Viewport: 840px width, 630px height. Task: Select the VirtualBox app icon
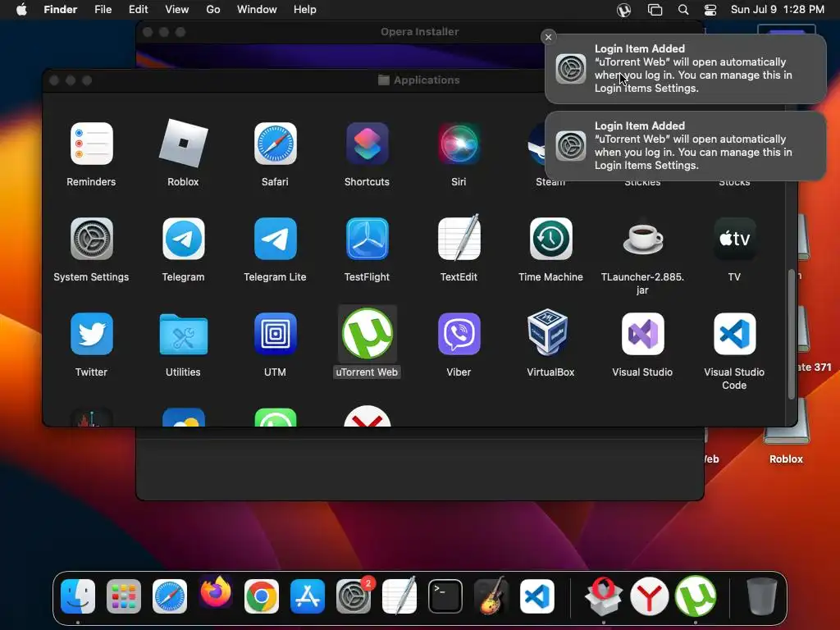point(547,332)
